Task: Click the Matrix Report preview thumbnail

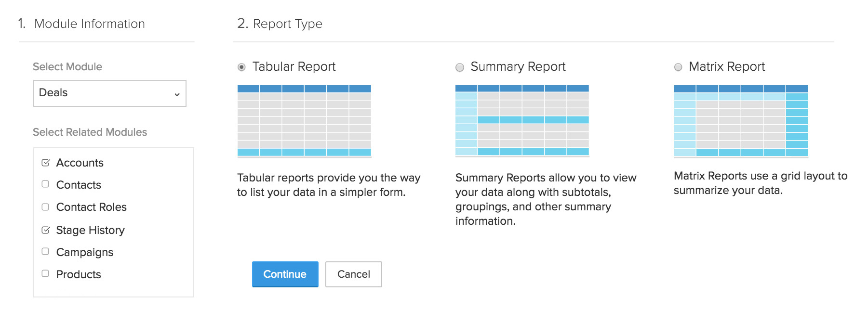Action: coord(741,121)
